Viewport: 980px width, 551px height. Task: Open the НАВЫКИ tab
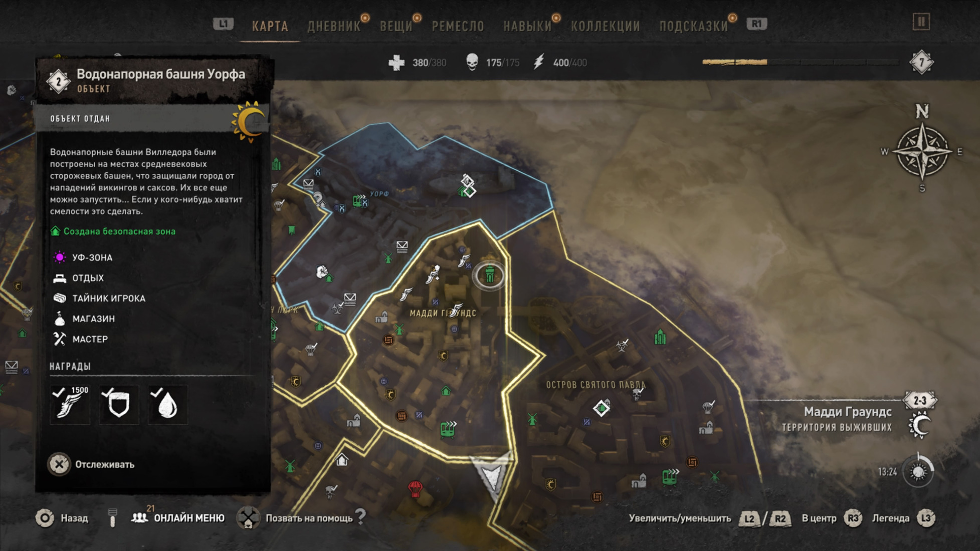(527, 26)
